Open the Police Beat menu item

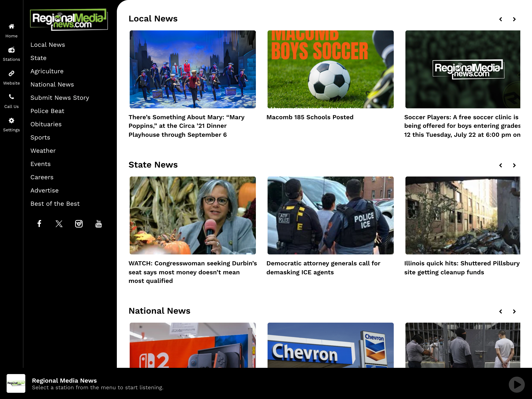click(x=47, y=111)
